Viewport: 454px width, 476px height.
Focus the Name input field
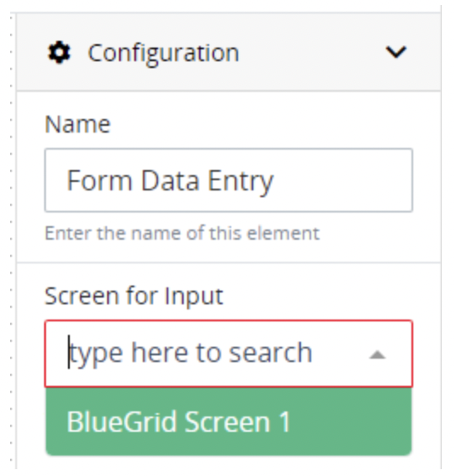click(229, 180)
